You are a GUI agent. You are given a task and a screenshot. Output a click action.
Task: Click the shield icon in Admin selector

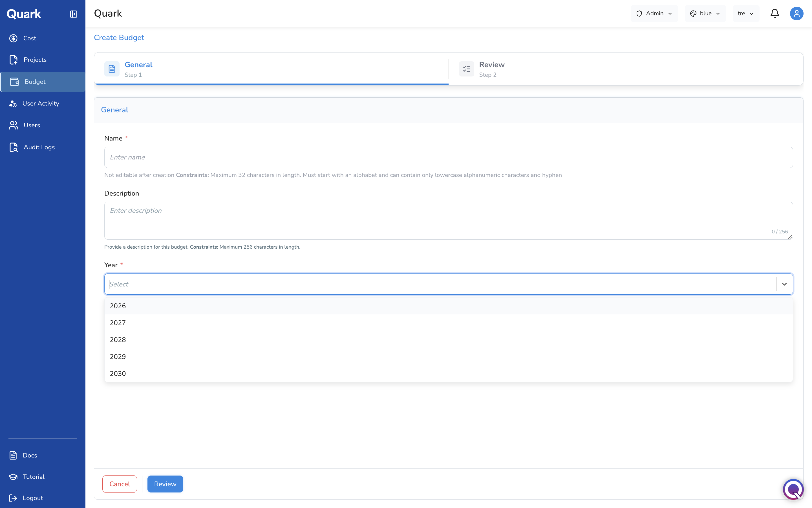pos(639,14)
